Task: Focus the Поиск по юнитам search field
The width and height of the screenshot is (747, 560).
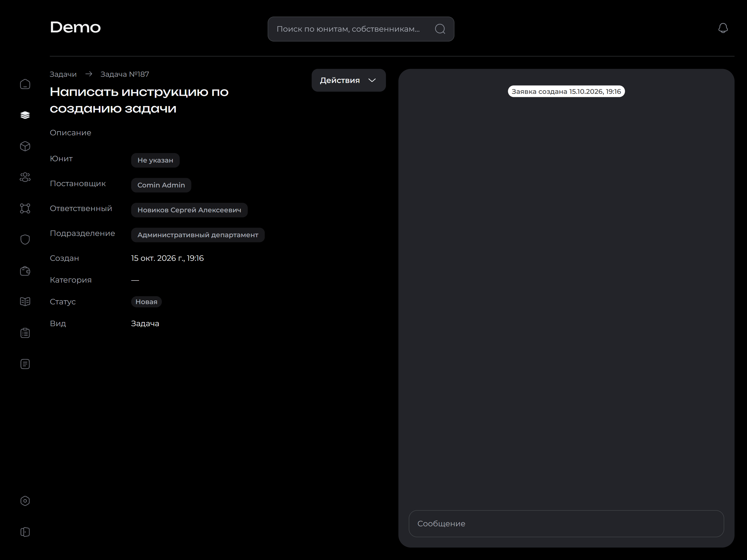Action: point(361,29)
